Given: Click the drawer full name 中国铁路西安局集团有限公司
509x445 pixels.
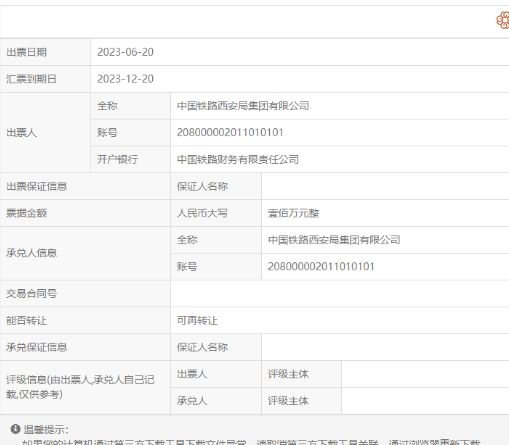Looking at the screenshot, I should click(243, 106).
